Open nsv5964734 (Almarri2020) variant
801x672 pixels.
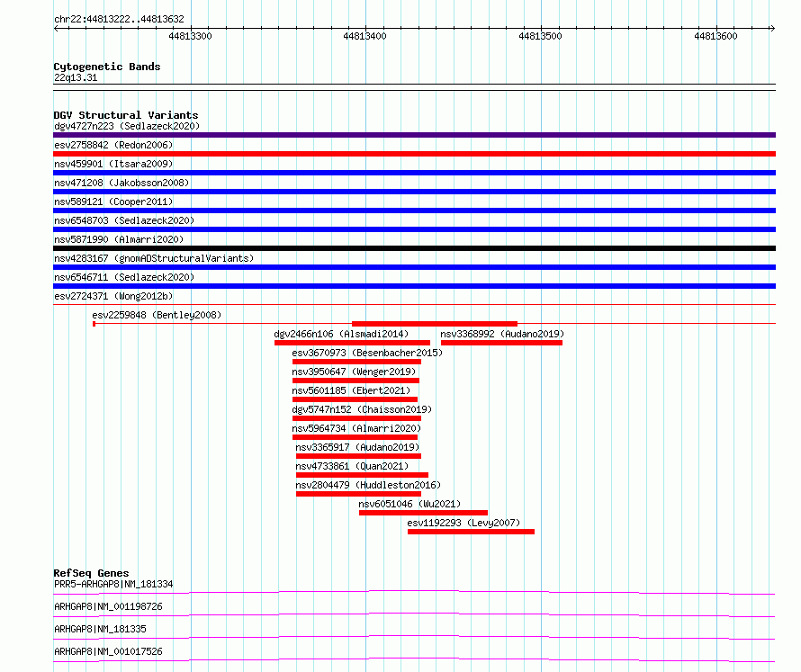356,428
